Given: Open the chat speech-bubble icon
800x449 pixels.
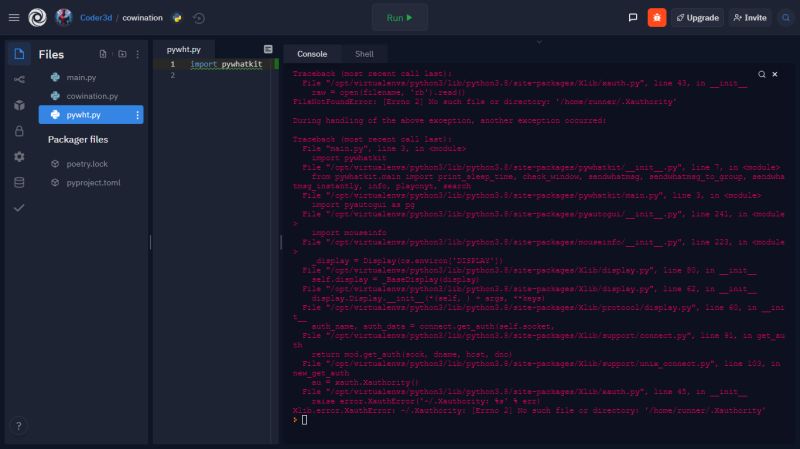Looking at the screenshot, I should click(633, 18).
